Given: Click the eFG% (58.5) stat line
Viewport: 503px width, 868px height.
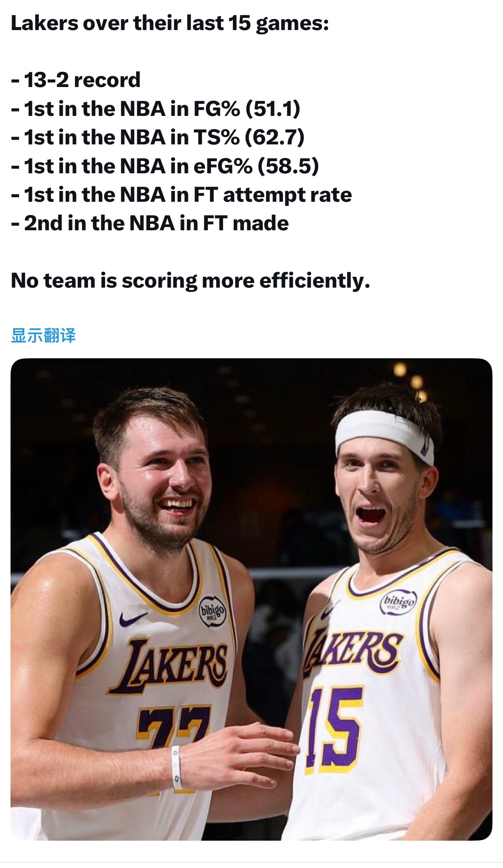Looking at the screenshot, I should click(x=165, y=166).
